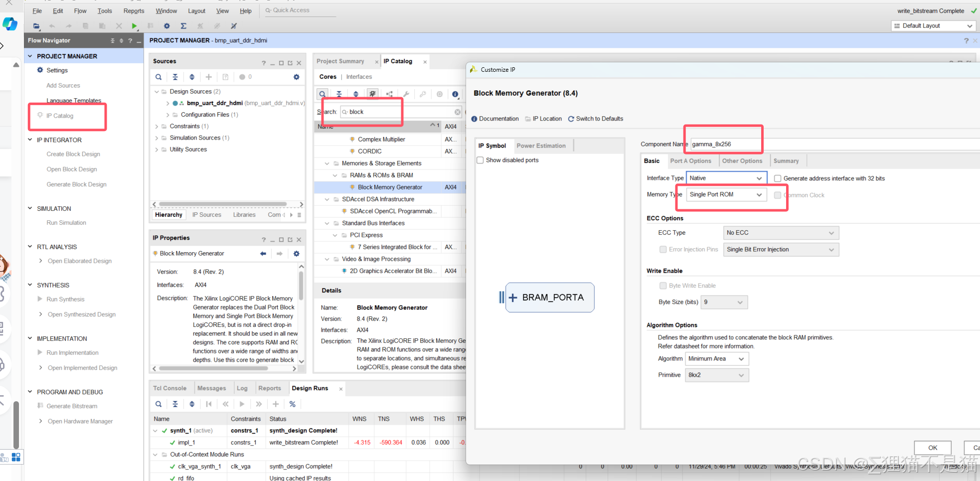Screen dimensions: 980x481
Task: Click the Documentation info icon in Customize IP
Action: (x=474, y=119)
